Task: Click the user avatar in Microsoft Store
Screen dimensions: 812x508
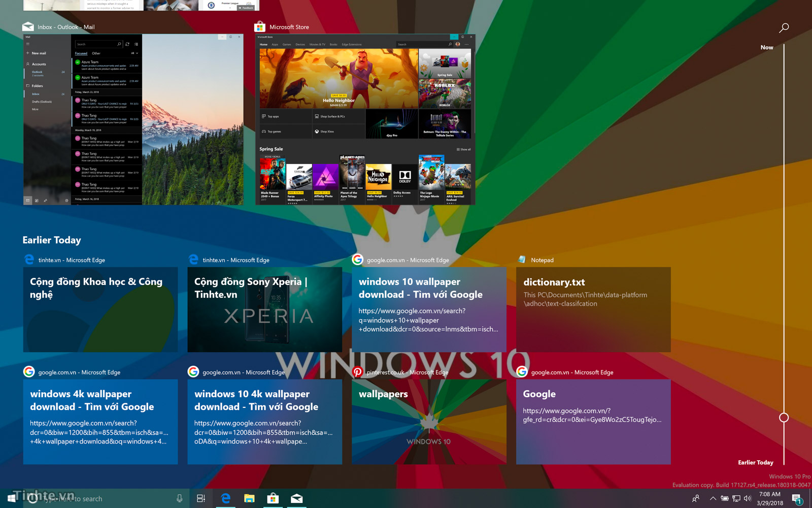Action: coord(458,44)
